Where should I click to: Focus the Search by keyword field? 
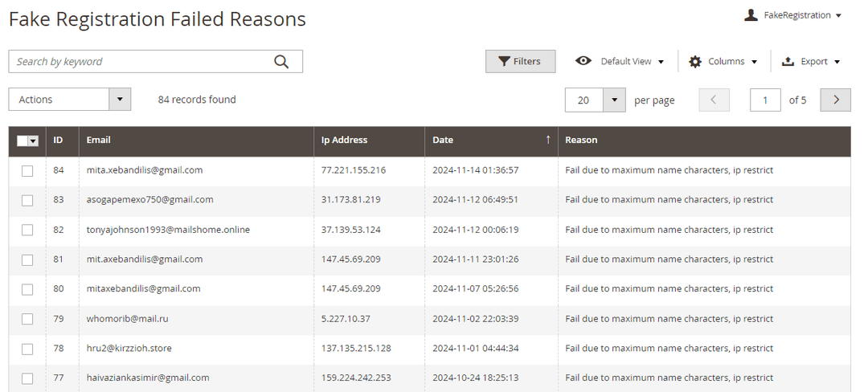(141, 62)
